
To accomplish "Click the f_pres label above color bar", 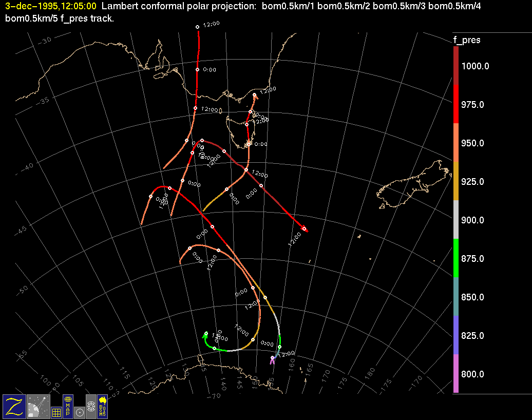I will click(x=466, y=40).
